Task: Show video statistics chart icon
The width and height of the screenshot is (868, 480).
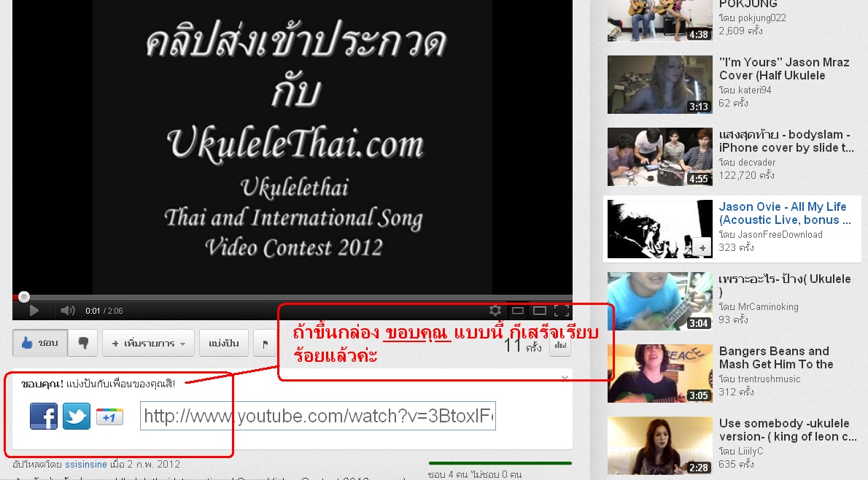Action: tap(561, 345)
